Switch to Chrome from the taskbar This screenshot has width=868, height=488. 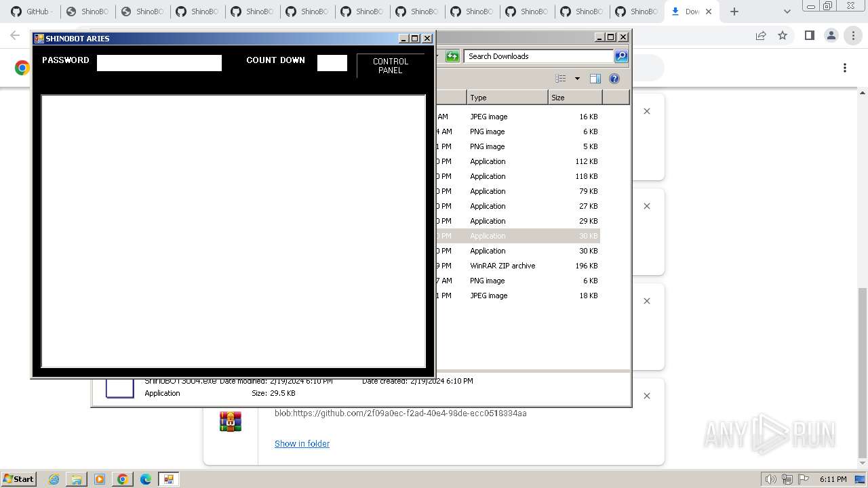coord(123,479)
